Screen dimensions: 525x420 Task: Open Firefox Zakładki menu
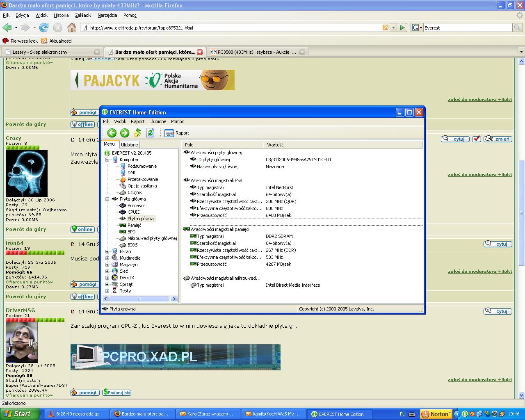[83, 15]
